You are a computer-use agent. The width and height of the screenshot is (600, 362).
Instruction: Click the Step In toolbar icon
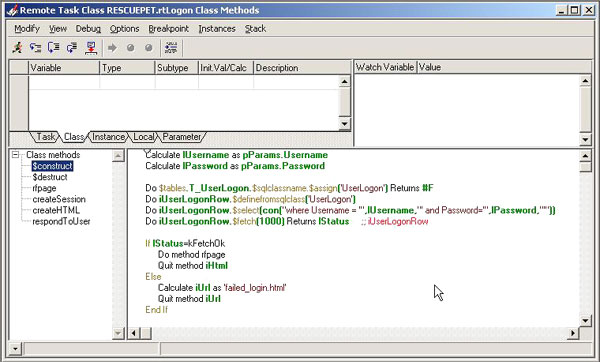point(36,47)
